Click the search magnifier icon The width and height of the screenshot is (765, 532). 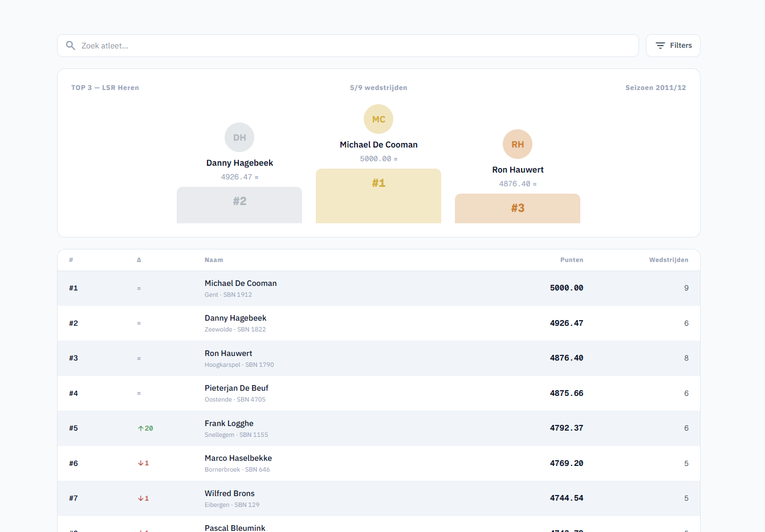[71, 46]
